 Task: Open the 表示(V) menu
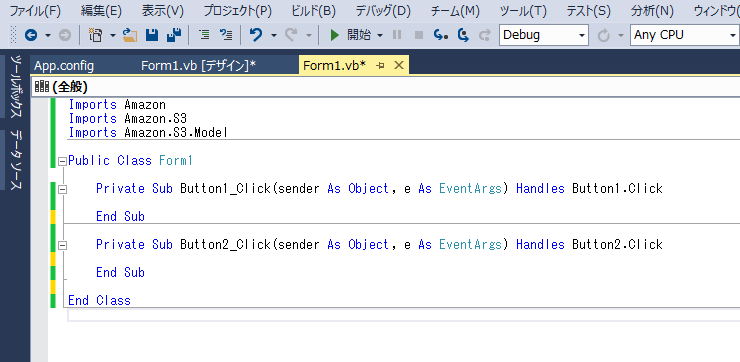click(x=163, y=11)
